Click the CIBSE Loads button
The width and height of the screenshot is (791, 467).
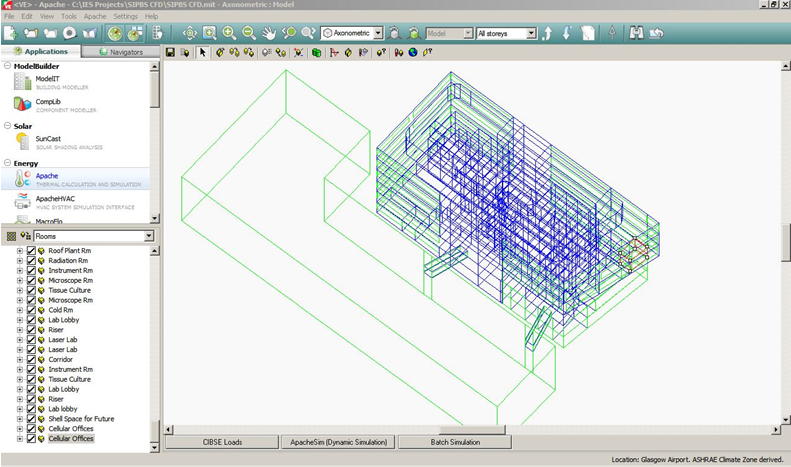(x=222, y=442)
